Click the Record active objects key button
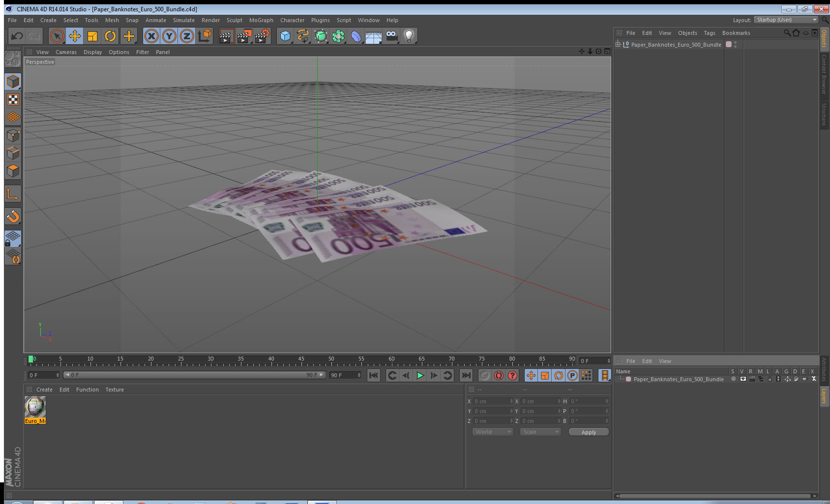 [485, 375]
